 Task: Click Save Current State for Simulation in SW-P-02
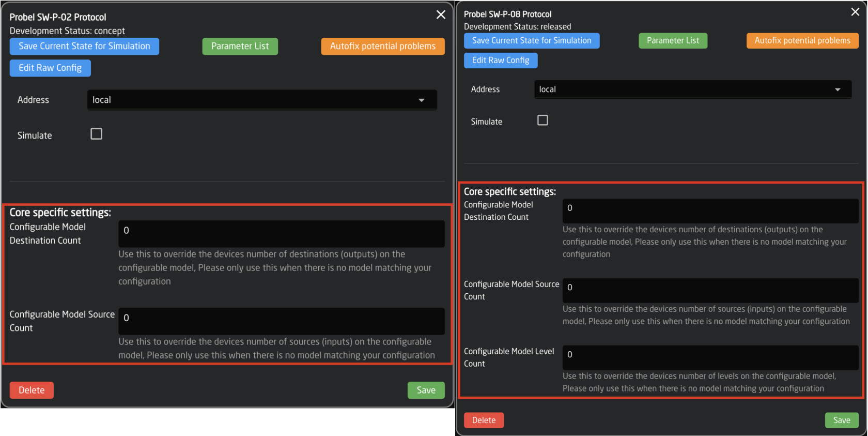(x=84, y=46)
